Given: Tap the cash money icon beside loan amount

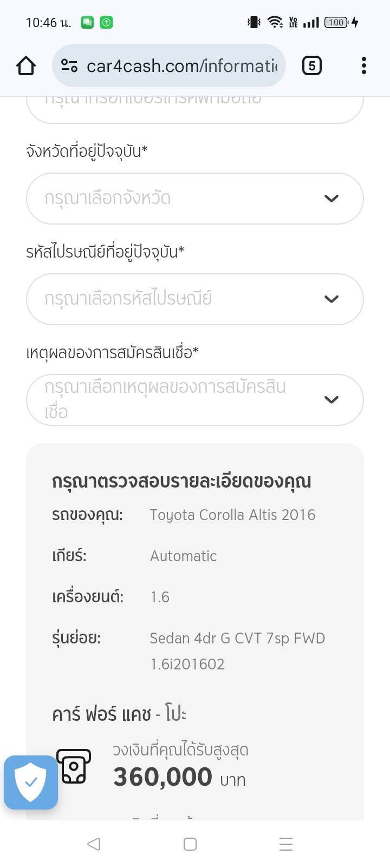Looking at the screenshot, I should click(x=74, y=766).
